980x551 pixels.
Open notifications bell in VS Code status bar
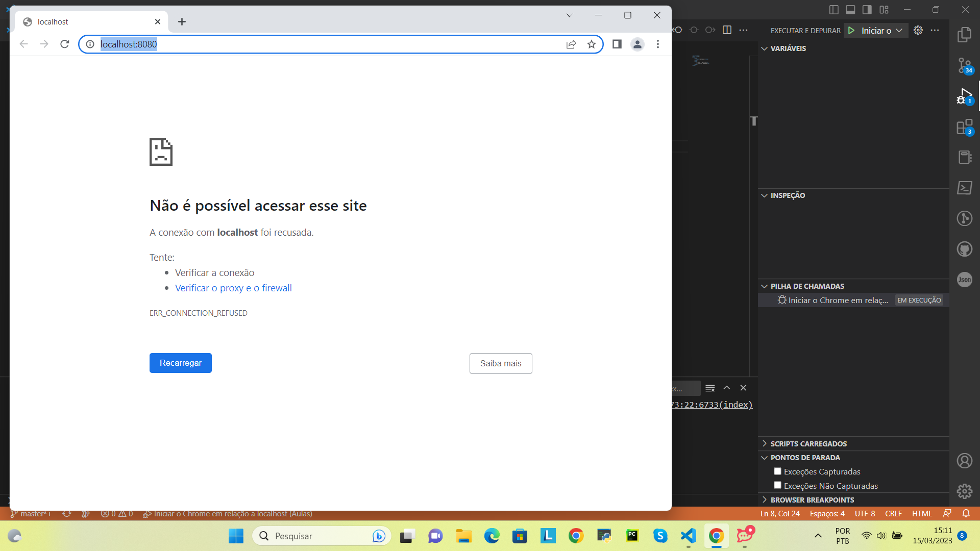(x=966, y=513)
